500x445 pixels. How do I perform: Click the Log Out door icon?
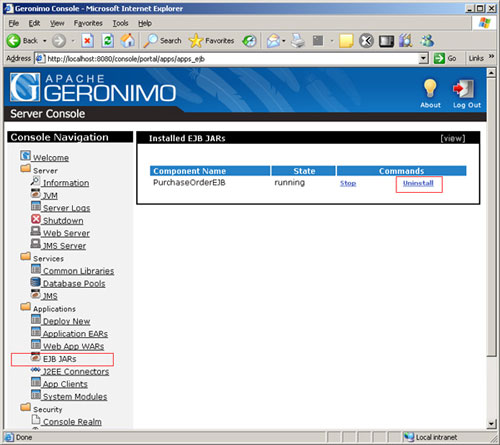coord(464,89)
